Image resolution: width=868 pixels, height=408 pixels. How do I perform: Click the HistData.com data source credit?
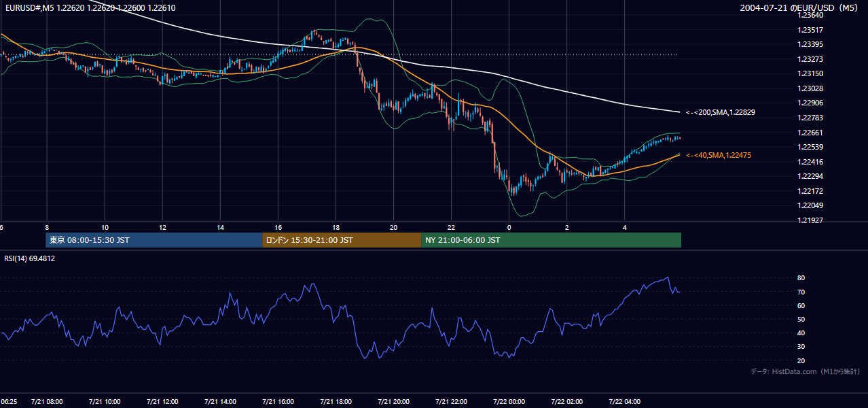coord(805,371)
